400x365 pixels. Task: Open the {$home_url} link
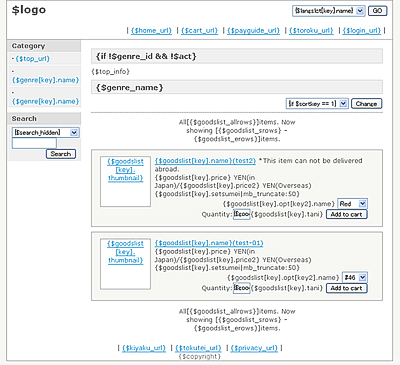(151, 31)
